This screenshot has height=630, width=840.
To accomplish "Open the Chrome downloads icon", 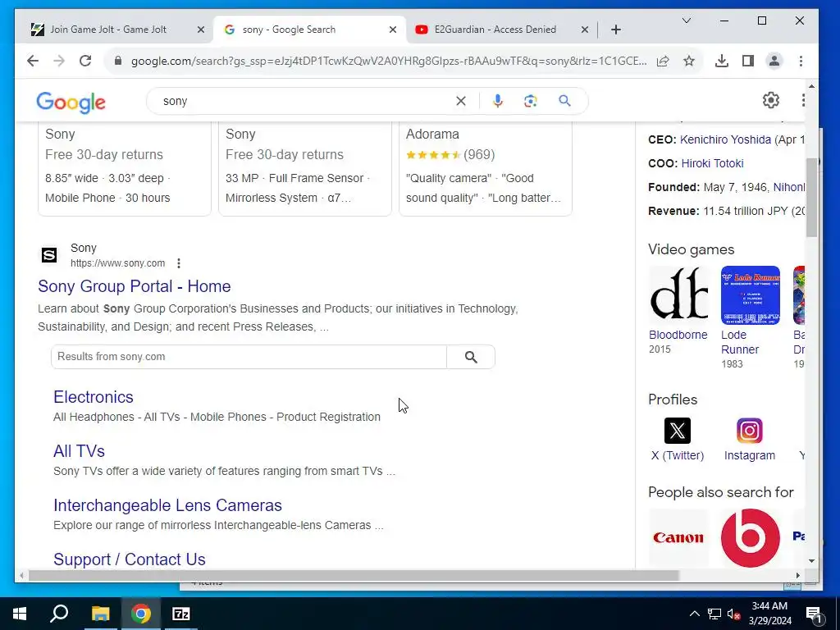I will 722,61.
